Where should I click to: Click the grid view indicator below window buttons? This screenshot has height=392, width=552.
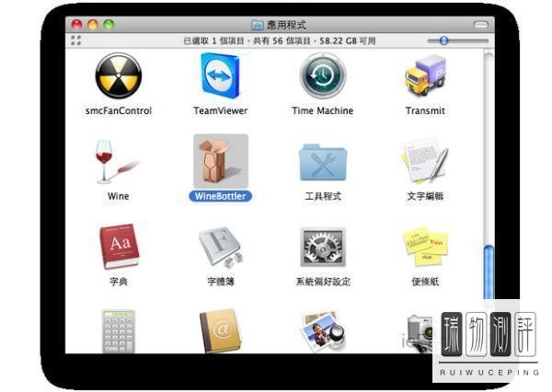click(x=75, y=40)
